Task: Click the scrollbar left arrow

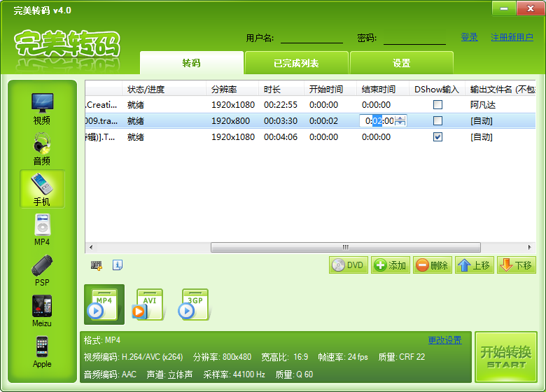Action: click(x=91, y=248)
